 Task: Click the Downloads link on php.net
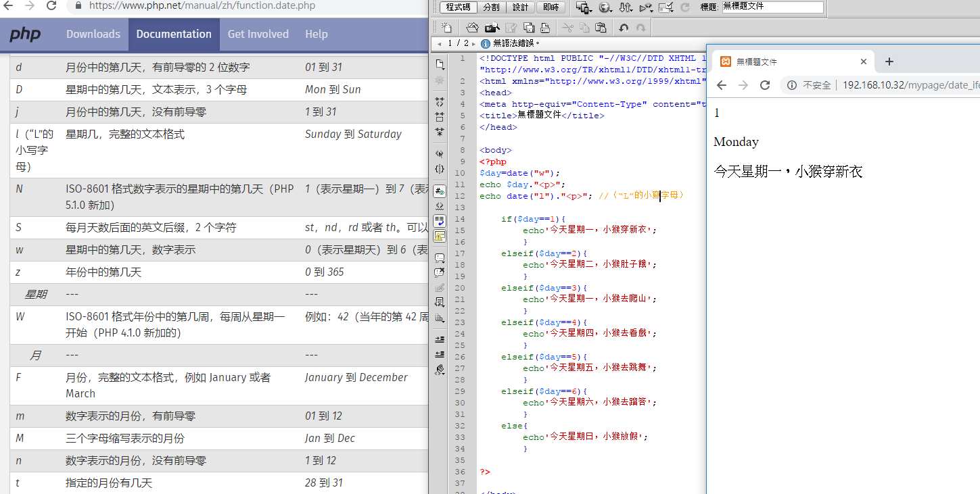click(x=93, y=34)
